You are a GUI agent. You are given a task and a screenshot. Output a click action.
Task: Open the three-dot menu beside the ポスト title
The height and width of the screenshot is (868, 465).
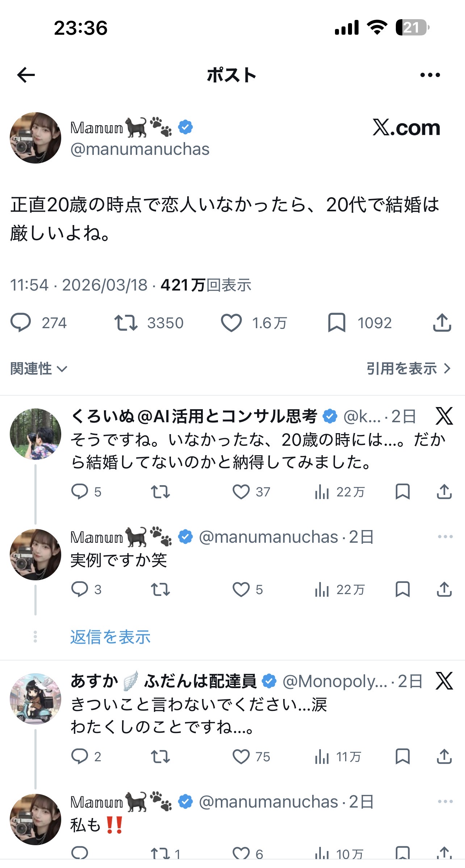(430, 75)
